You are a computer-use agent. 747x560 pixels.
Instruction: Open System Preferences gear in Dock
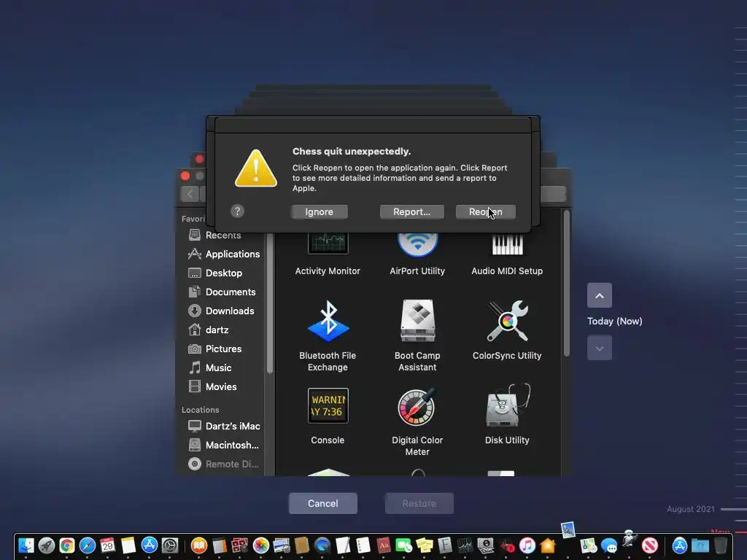pyautogui.click(x=170, y=545)
